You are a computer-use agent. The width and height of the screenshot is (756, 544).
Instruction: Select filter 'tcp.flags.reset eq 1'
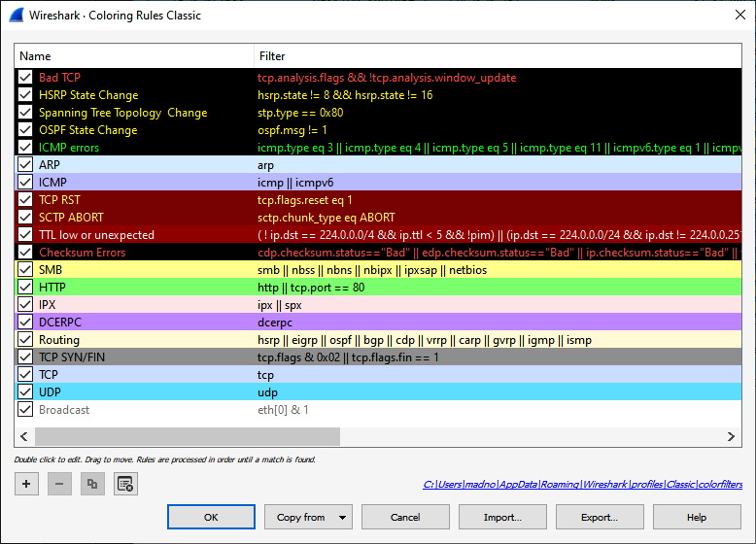pos(305,200)
